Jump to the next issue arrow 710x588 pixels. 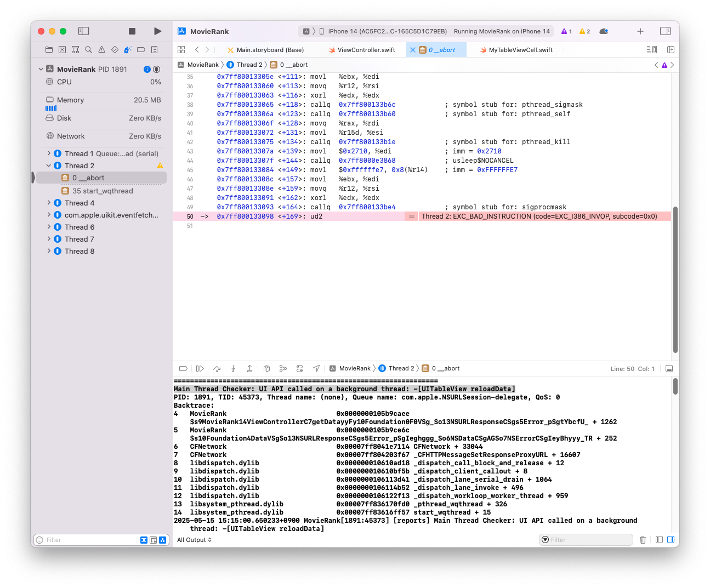pos(672,65)
